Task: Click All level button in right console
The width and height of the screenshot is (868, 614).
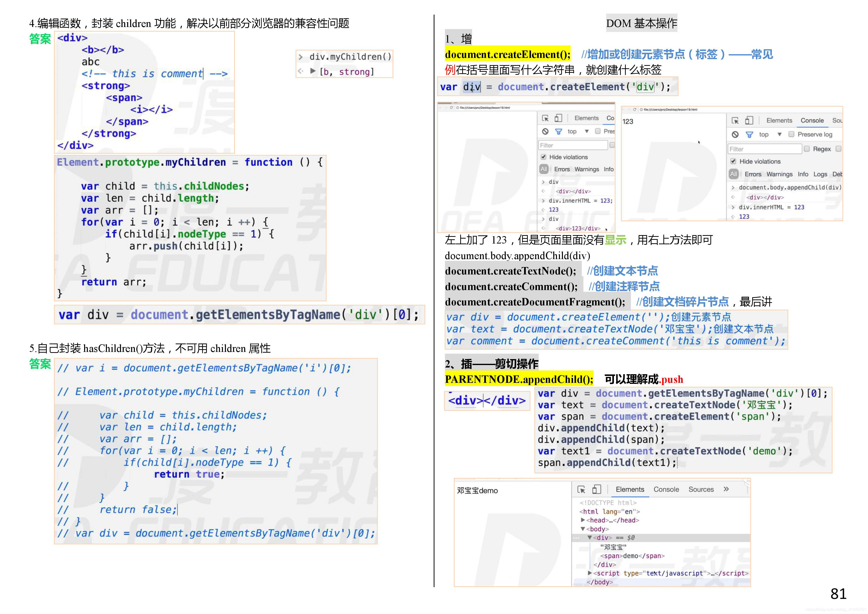Action: click(733, 174)
